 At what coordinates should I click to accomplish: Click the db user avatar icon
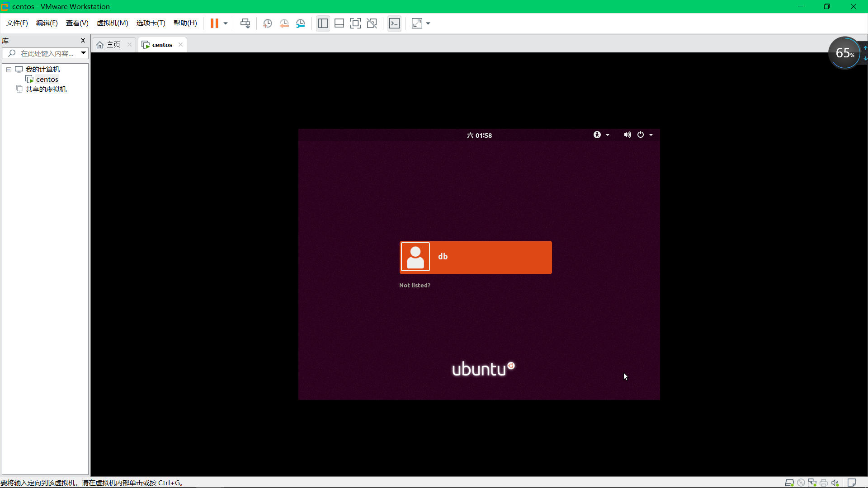point(415,257)
